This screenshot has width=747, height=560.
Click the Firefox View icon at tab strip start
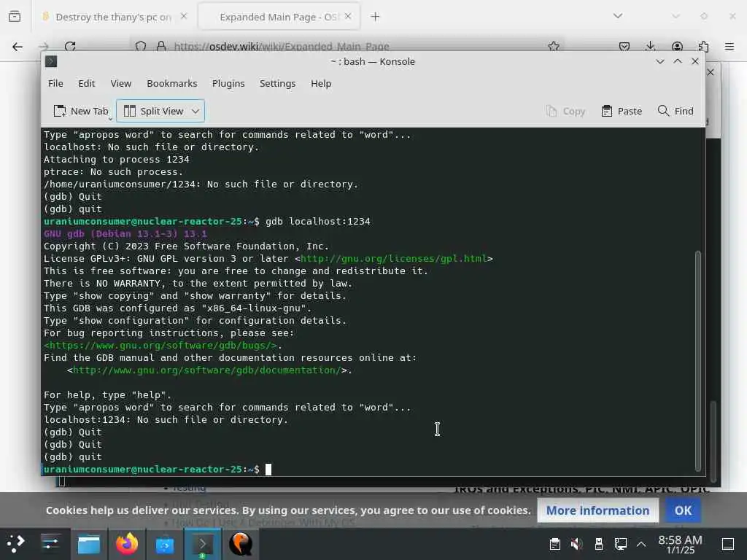(x=15, y=17)
